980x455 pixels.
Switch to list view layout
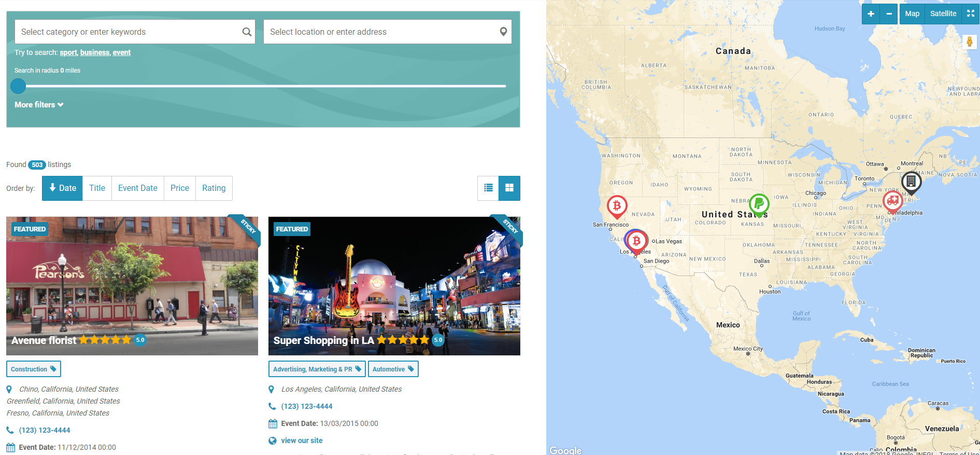[x=488, y=188]
